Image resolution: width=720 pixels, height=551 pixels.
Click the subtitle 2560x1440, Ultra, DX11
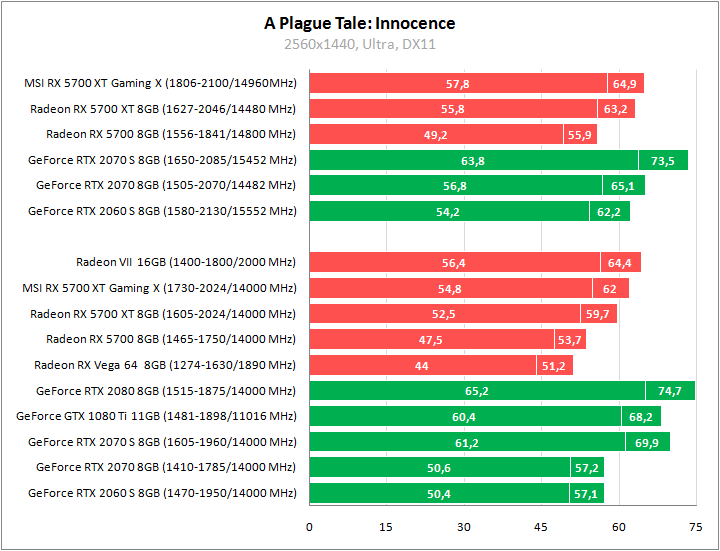click(359, 44)
